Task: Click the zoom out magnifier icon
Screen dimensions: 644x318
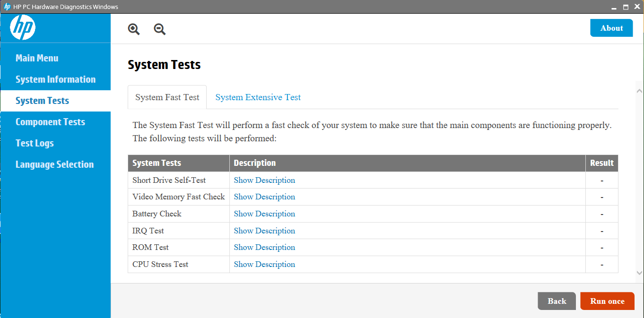Action: (160, 29)
